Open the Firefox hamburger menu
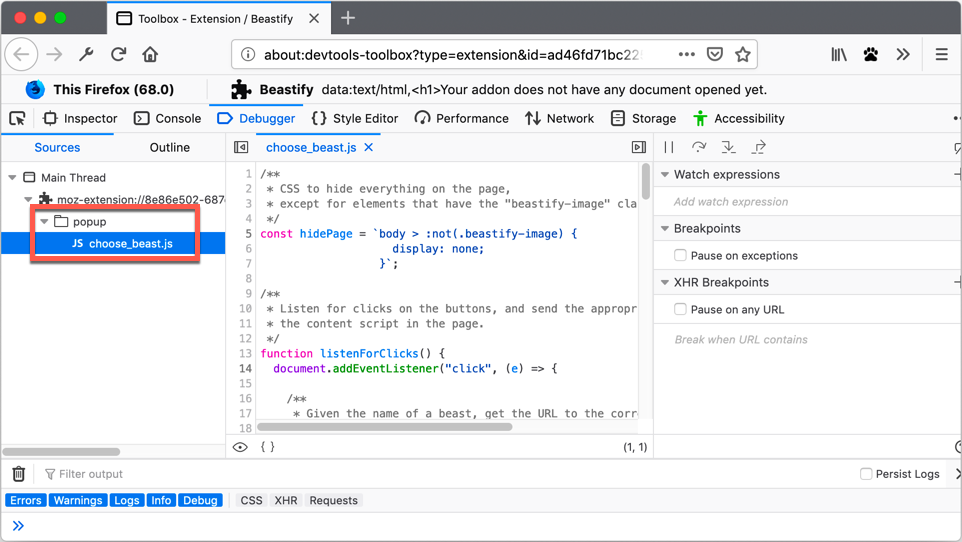962x542 pixels. coord(942,55)
